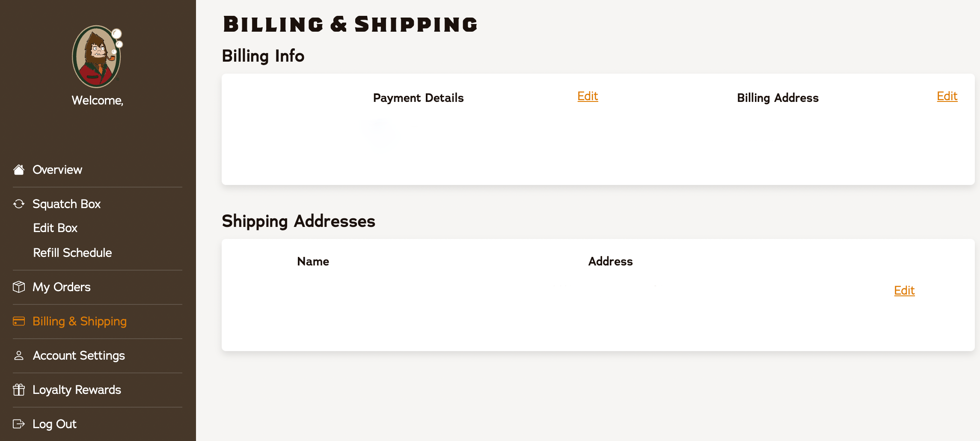Click the Overview home icon
The width and height of the screenshot is (980, 441).
(x=19, y=170)
